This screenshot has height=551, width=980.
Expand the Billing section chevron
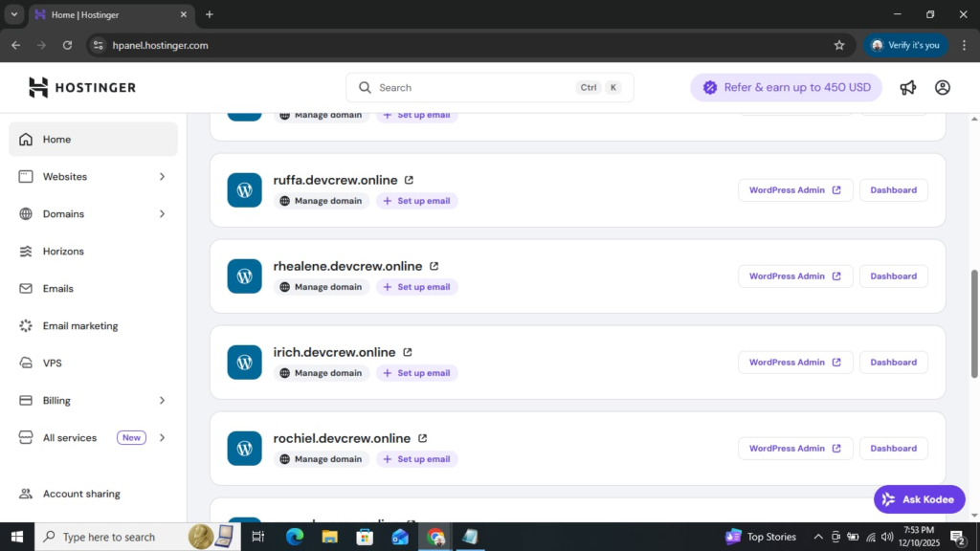(x=162, y=401)
